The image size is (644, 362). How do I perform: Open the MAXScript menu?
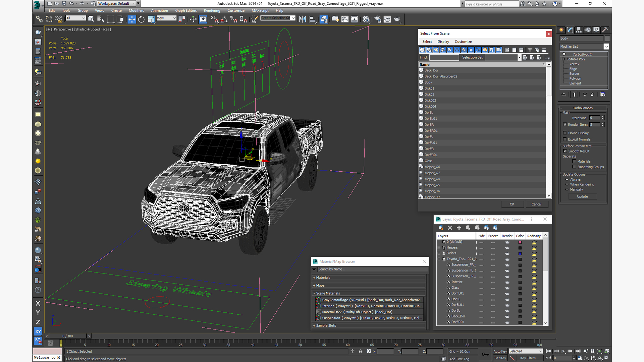coord(260,10)
